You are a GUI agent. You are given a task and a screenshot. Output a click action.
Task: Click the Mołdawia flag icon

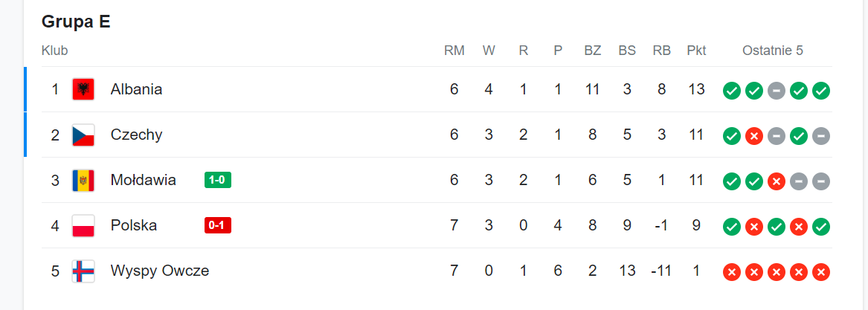[x=83, y=181]
